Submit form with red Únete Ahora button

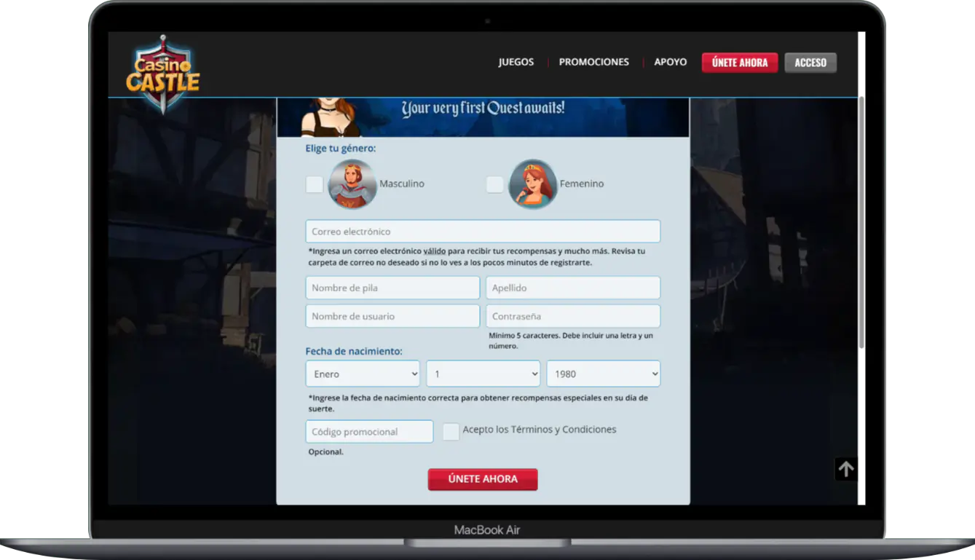click(x=482, y=479)
